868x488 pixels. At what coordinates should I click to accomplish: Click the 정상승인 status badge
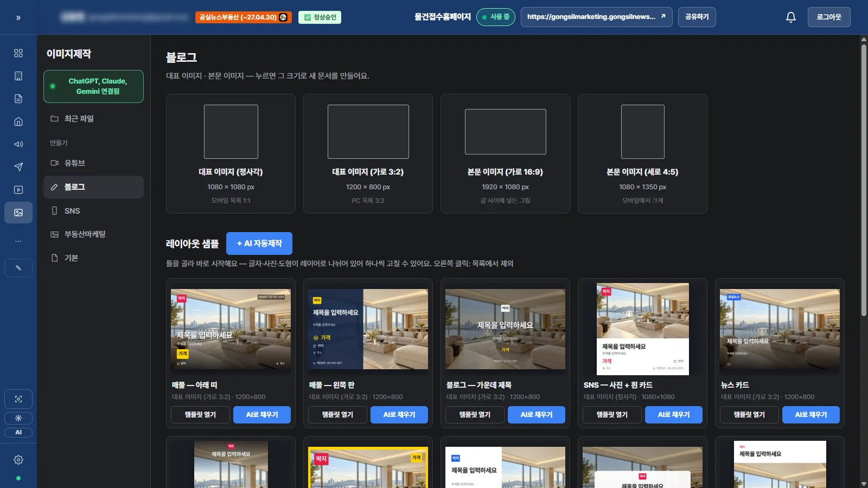pos(320,17)
